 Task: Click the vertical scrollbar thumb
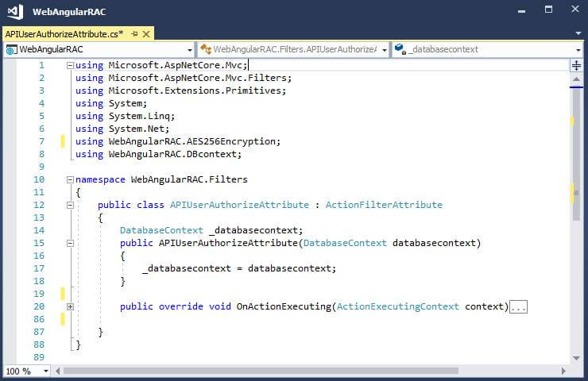[x=576, y=154]
